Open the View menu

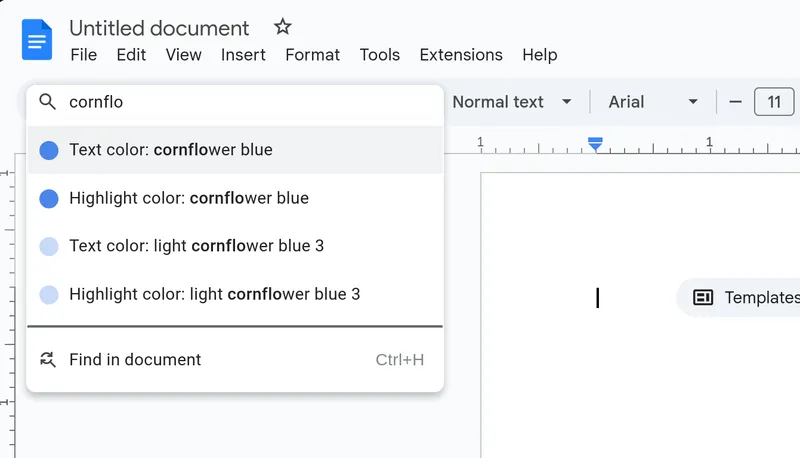pyautogui.click(x=183, y=55)
